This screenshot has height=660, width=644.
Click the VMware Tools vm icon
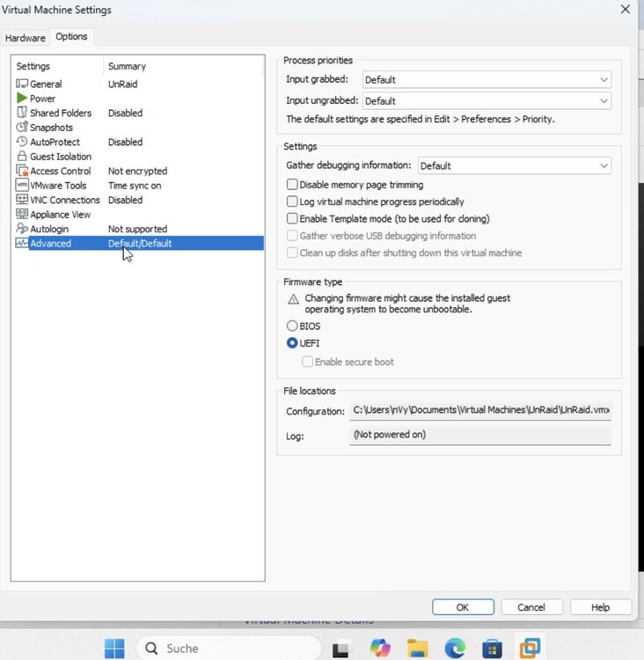[x=22, y=185]
